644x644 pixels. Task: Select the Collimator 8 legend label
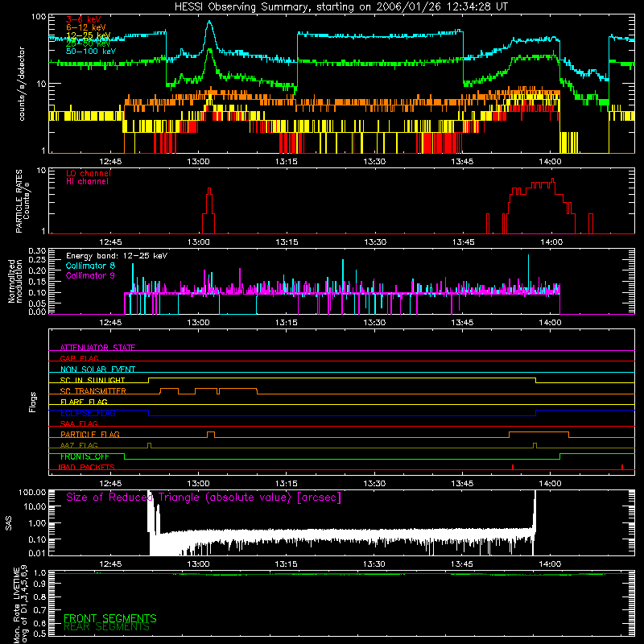click(x=90, y=266)
